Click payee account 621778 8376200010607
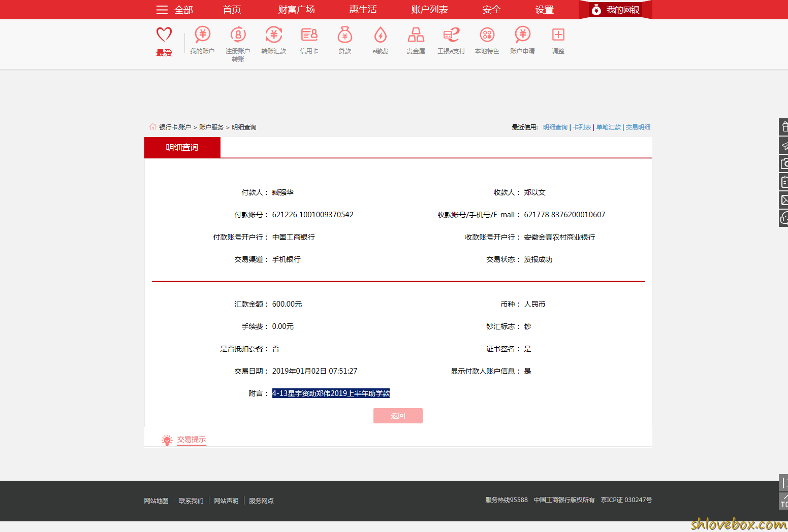Screen dimensions: 788x532 point(564,215)
